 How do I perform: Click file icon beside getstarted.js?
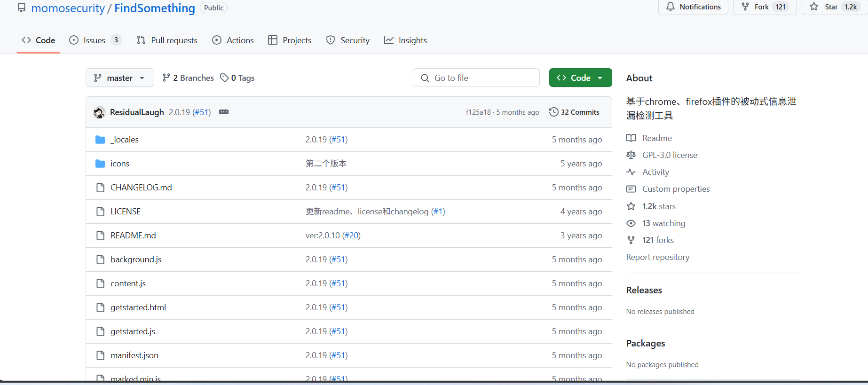(100, 331)
